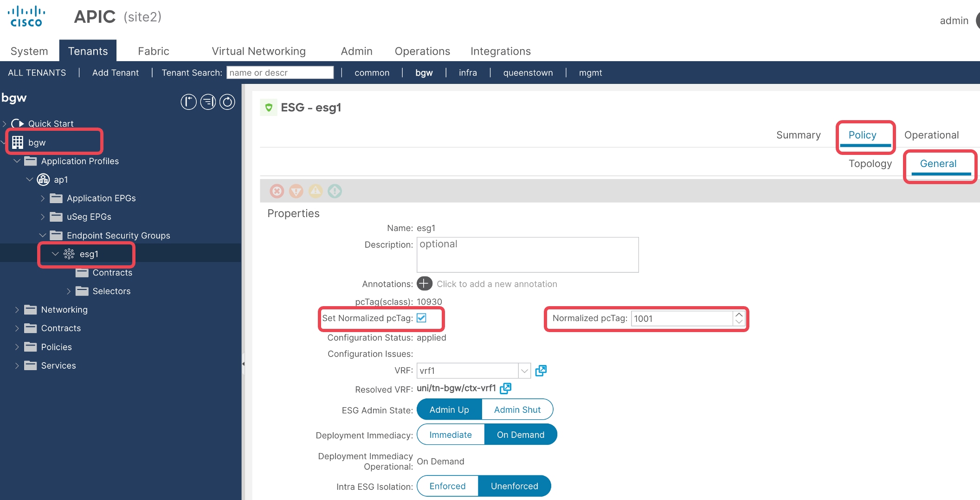Click the bgw tenant grid icon

tap(18, 142)
